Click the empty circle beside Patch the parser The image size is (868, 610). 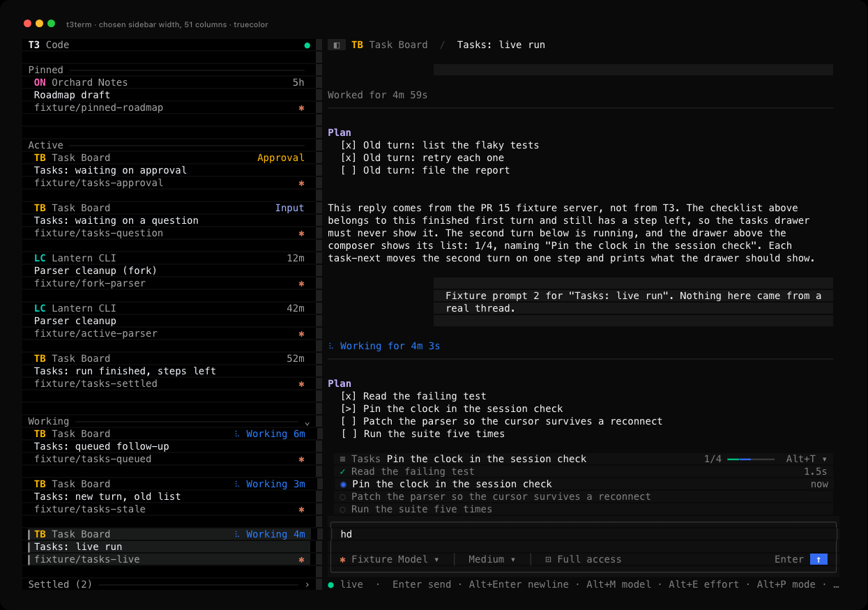point(342,496)
